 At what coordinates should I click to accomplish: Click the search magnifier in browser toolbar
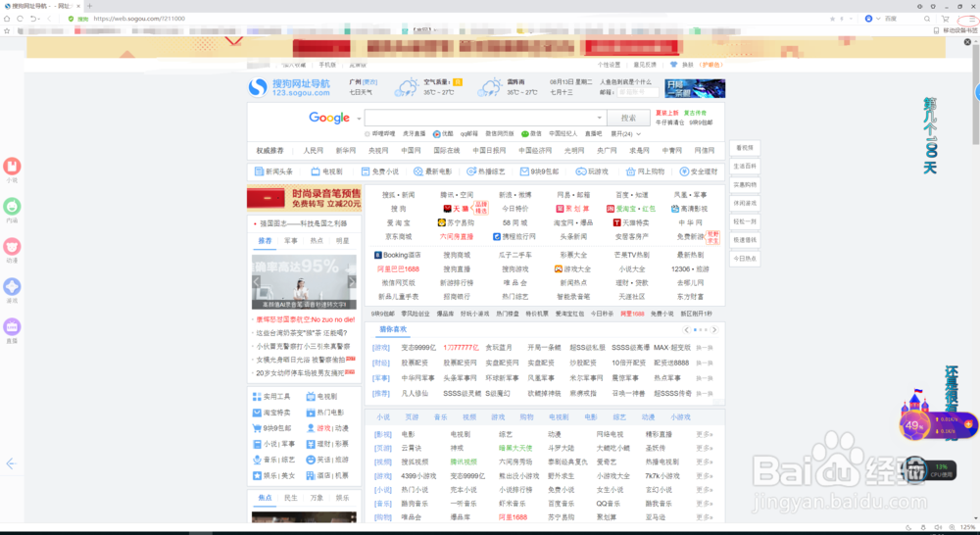927,19
